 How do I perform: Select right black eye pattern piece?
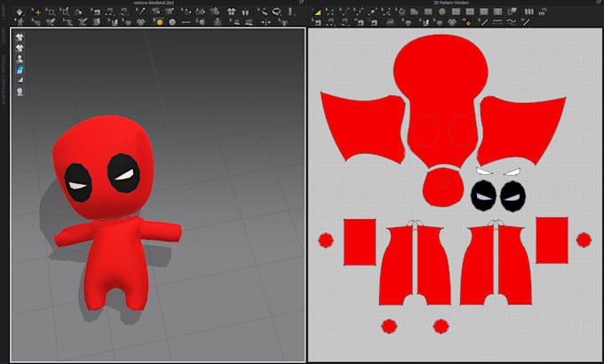(513, 196)
